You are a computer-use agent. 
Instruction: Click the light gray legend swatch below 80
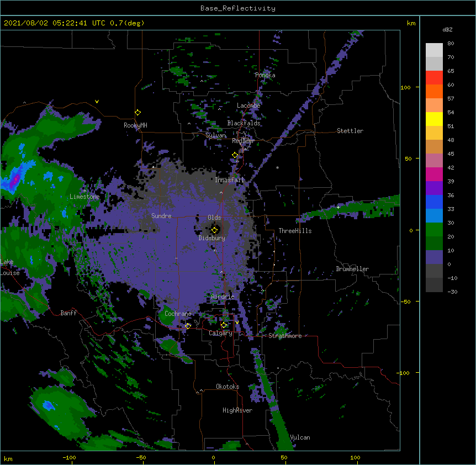(x=434, y=50)
